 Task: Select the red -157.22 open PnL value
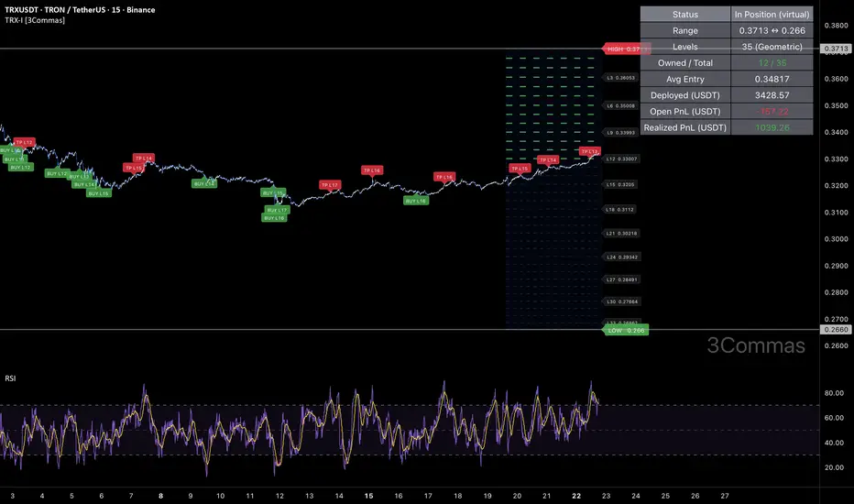coord(772,111)
